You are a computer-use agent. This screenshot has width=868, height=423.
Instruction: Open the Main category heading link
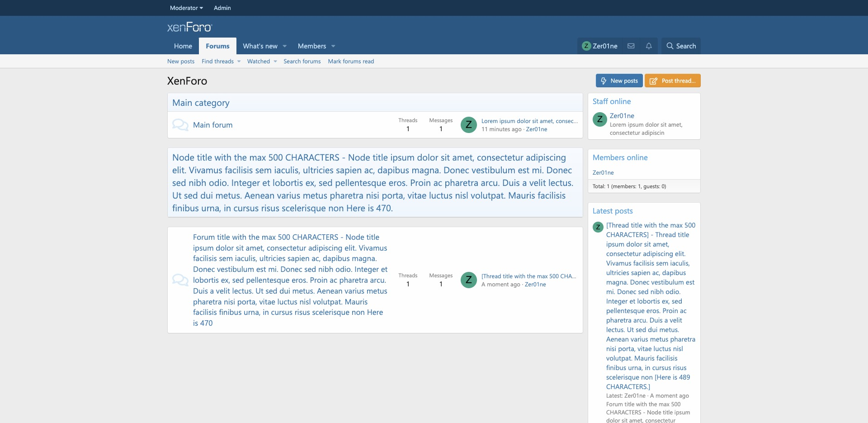click(x=201, y=103)
